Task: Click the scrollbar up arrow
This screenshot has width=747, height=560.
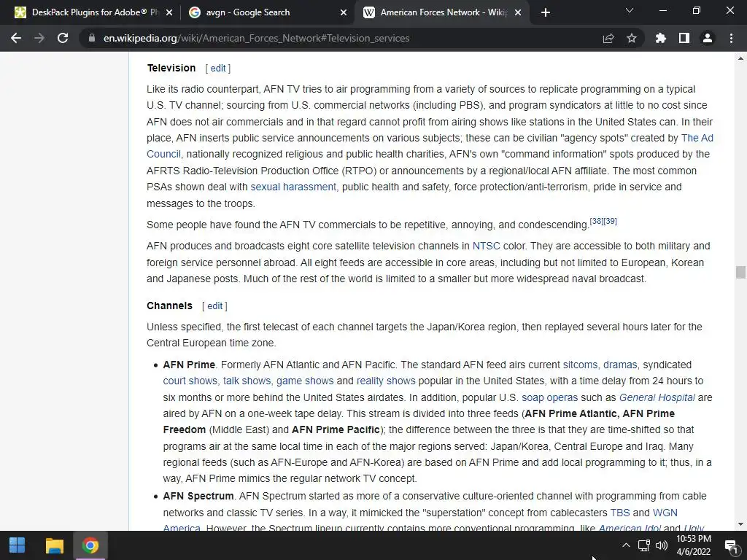Action: coord(740,58)
